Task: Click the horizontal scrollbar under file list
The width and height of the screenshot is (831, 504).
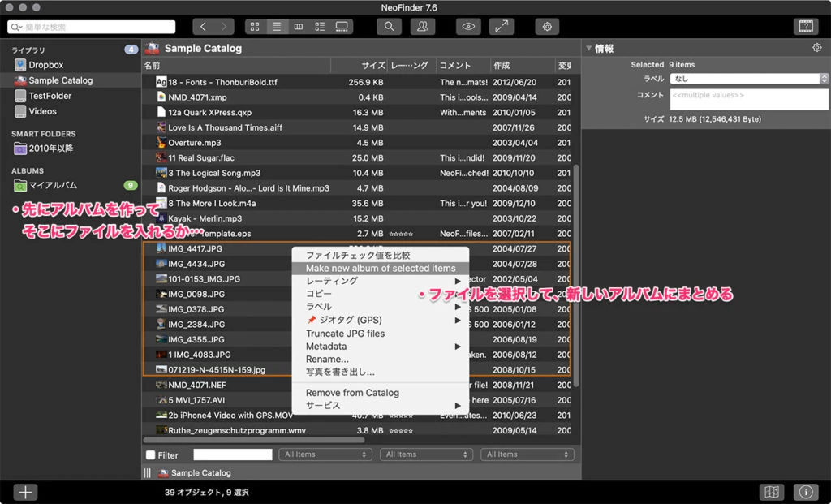Action: coord(254,440)
